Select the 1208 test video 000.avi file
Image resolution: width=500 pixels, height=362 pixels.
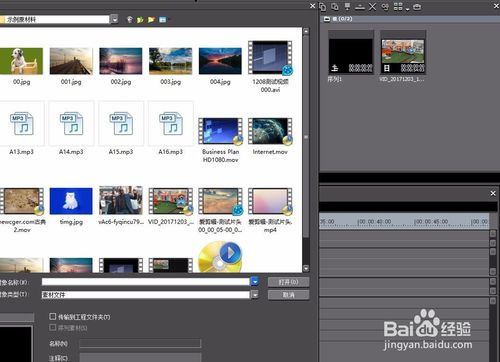point(270,57)
